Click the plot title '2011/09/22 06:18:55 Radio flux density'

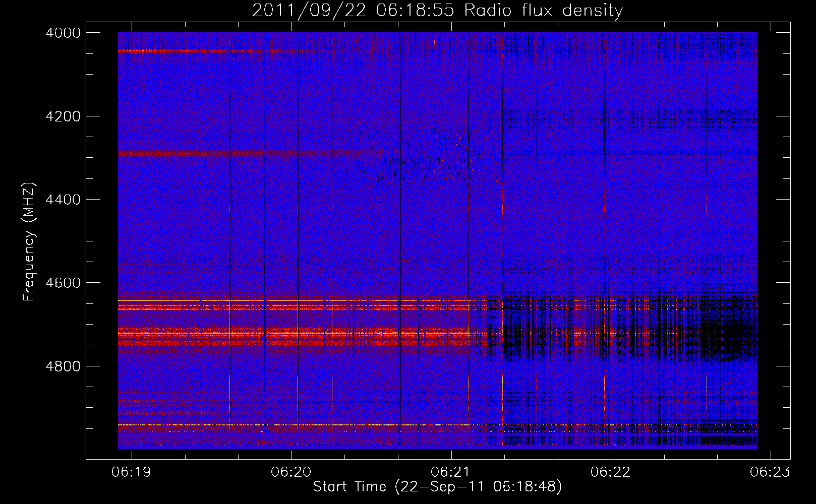click(437, 10)
